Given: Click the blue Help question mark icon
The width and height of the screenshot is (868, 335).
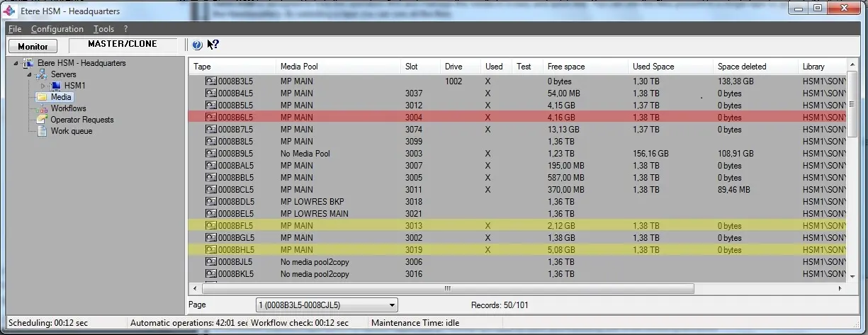Looking at the screenshot, I should click(x=197, y=45).
